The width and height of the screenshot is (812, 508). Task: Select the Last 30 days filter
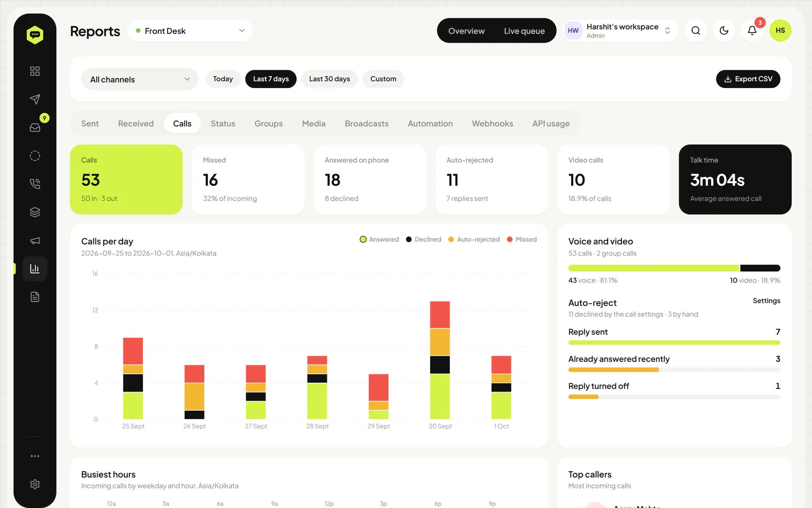tap(329, 79)
